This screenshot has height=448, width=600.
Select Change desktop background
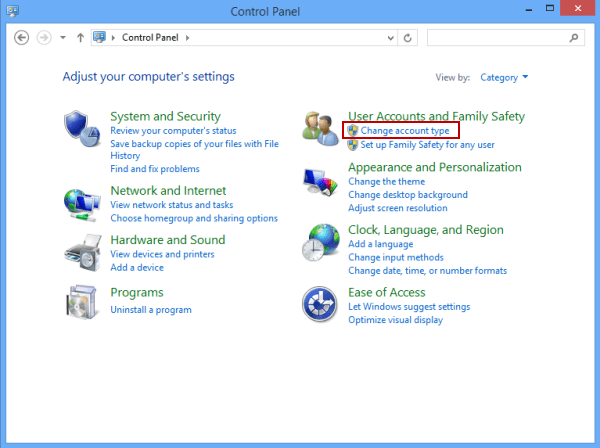click(408, 195)
